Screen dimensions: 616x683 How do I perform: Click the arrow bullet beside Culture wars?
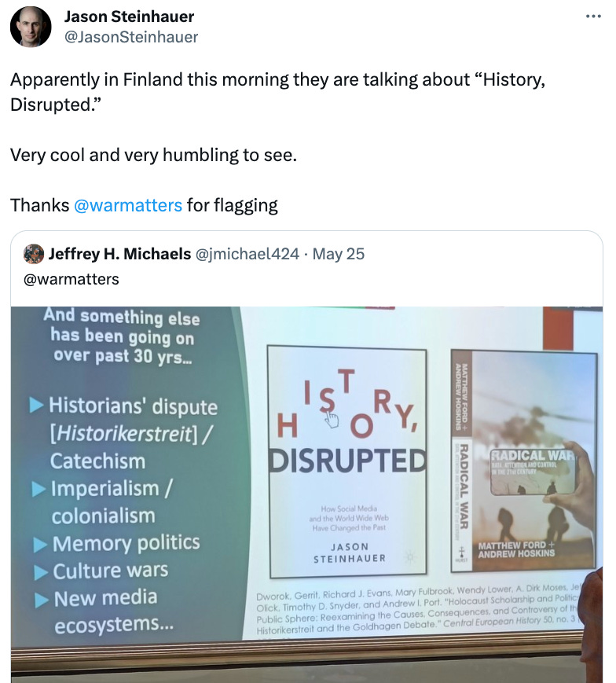[x=42, y=572]
